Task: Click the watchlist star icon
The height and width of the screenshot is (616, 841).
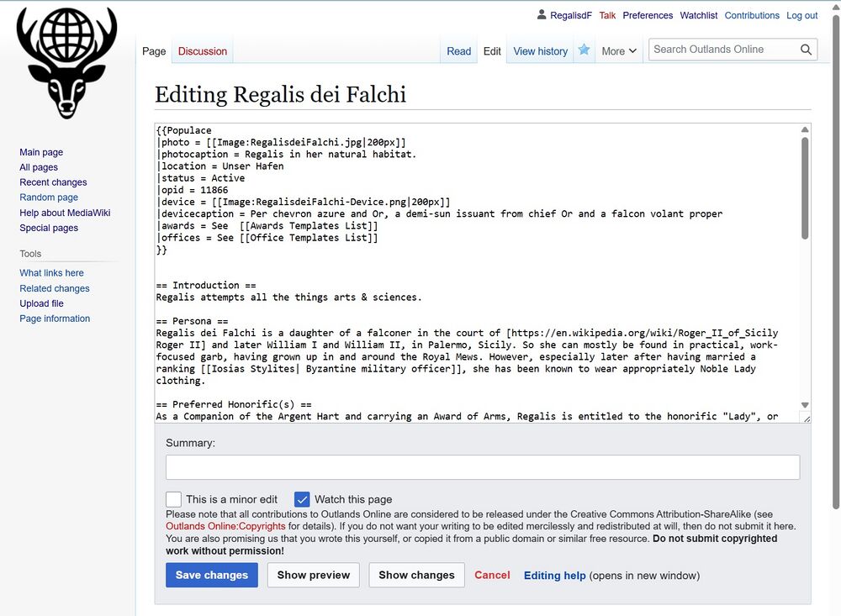Action: point(584,50)
